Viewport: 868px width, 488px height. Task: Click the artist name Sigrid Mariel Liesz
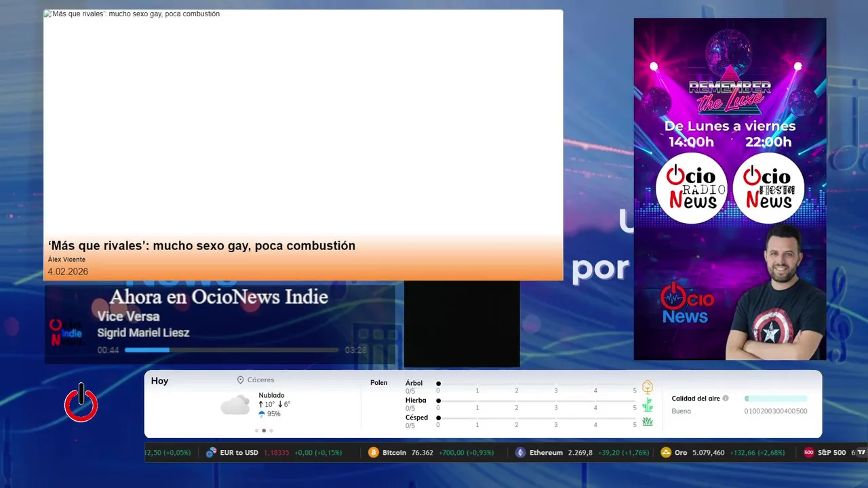pyautogui.click(x=143, y=333)
